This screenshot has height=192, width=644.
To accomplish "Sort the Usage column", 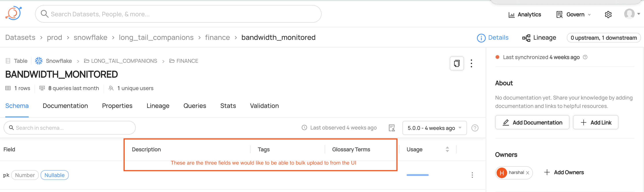I will [447, 149].
